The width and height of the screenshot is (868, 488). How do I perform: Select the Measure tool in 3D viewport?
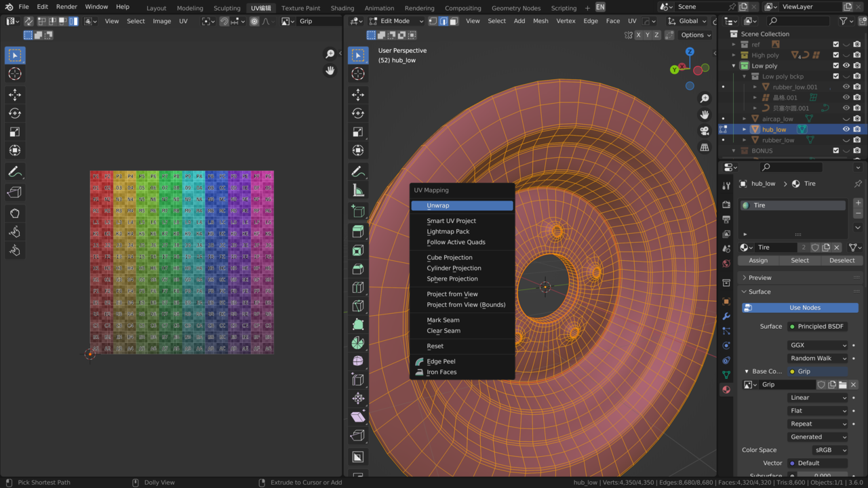coord(358,190)
